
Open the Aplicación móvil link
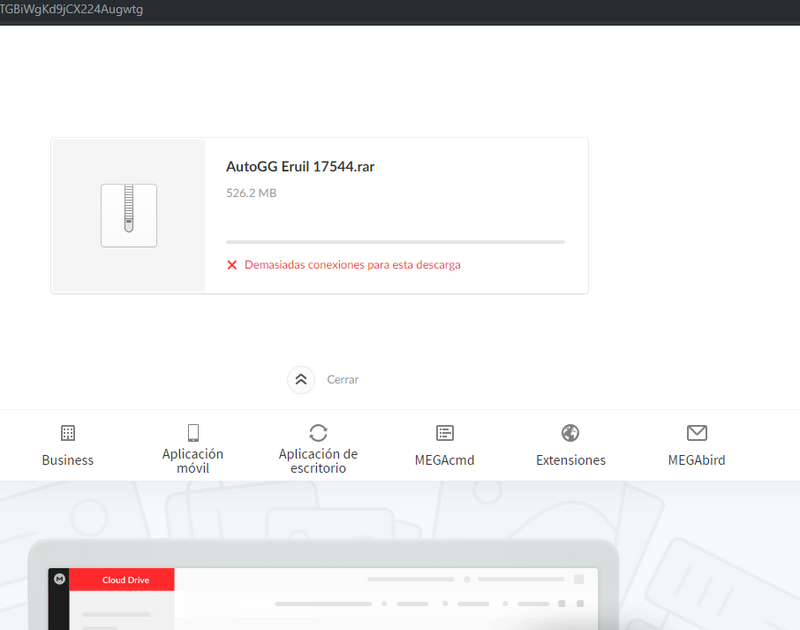(x=193, y=461)
